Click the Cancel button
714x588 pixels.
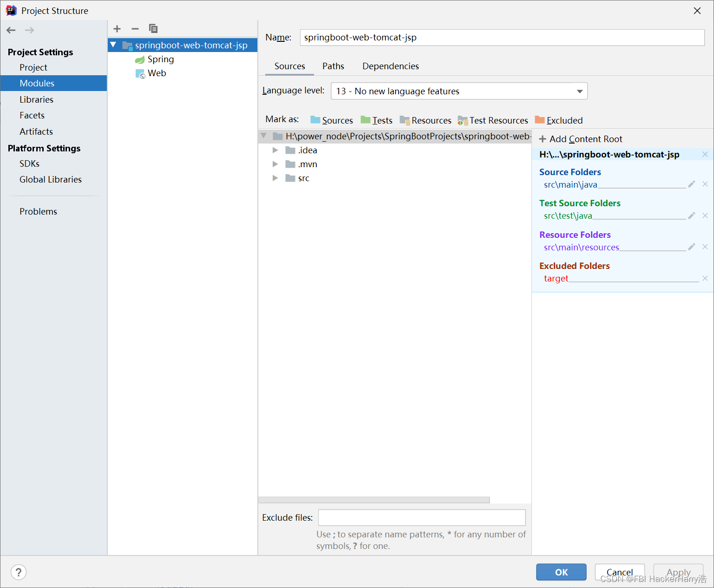pyautogui.click(x=620, y=572)
